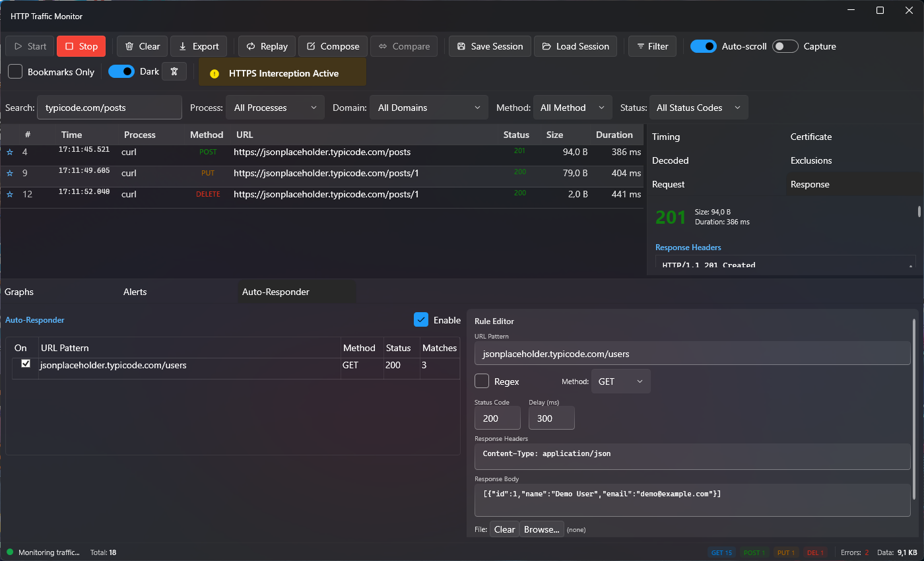
Task: Replay the selected request
Action: click(x=267, y=46)
